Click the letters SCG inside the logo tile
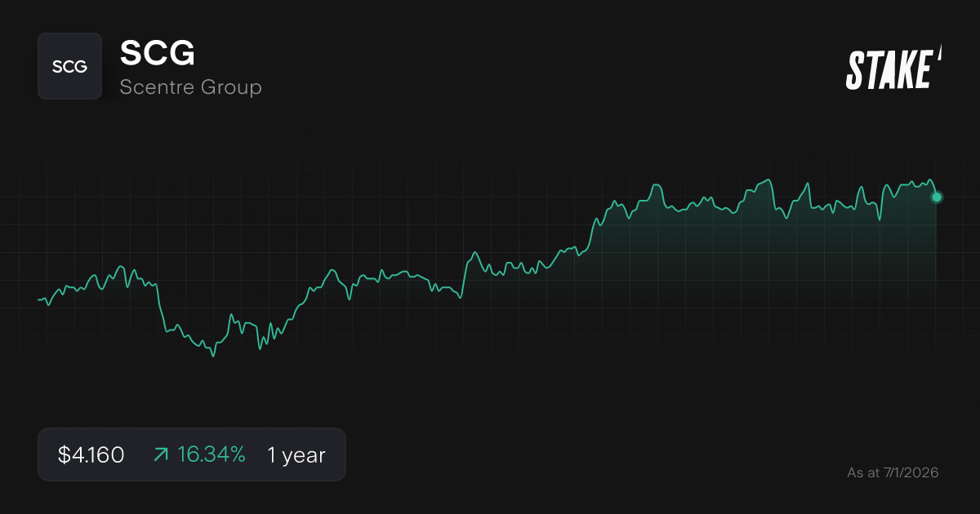The width and height of the screenshot is (980, 514). pos(69,67)
